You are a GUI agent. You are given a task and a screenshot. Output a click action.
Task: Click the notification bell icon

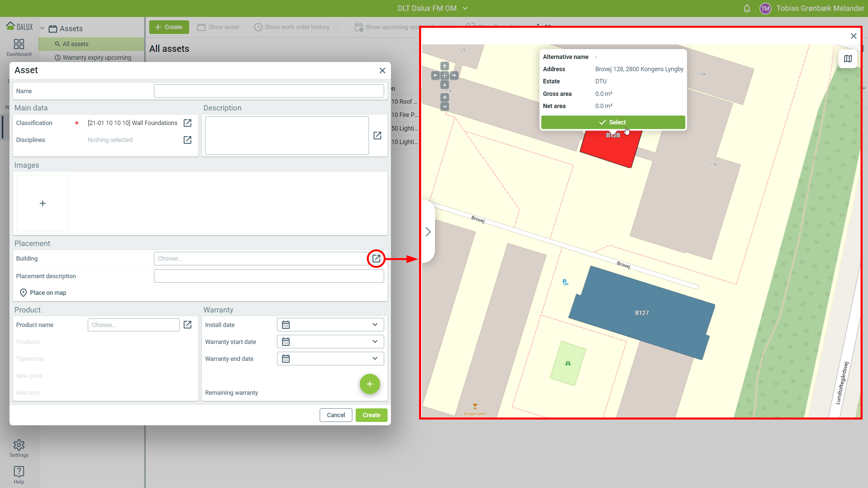[747, 8]
